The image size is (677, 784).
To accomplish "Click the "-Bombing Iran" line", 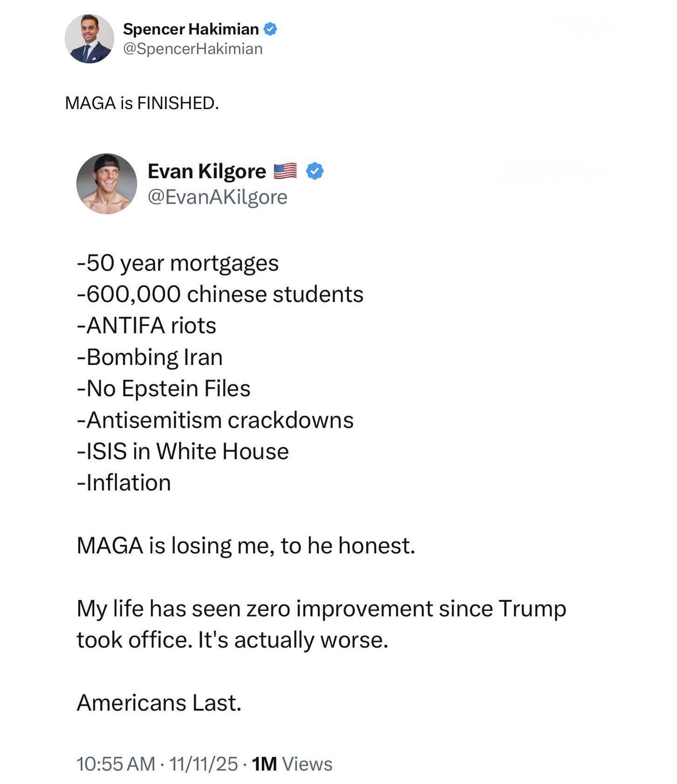I will pos(150,357).
